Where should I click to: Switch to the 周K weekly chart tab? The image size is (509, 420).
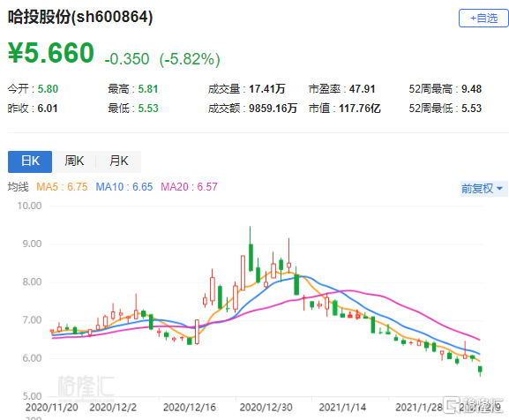tap(74, 161)
